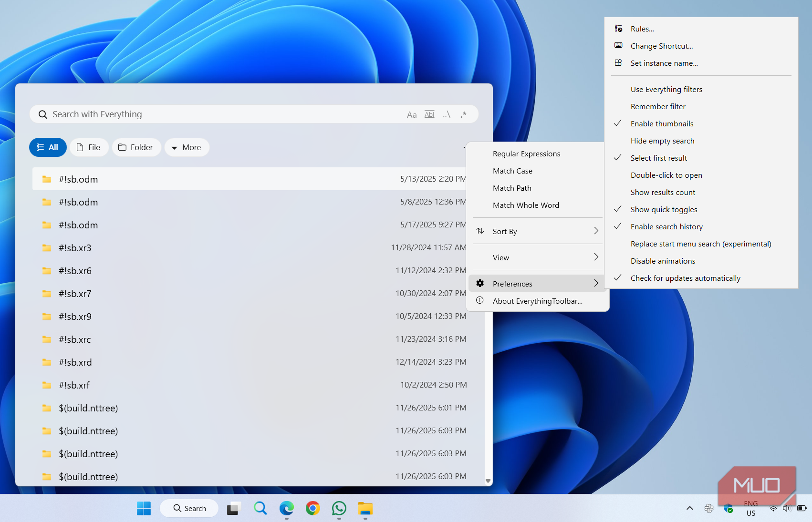Open File Explorer from taskbar
Screen dimensions: 812x522
[x=365, y=509]
